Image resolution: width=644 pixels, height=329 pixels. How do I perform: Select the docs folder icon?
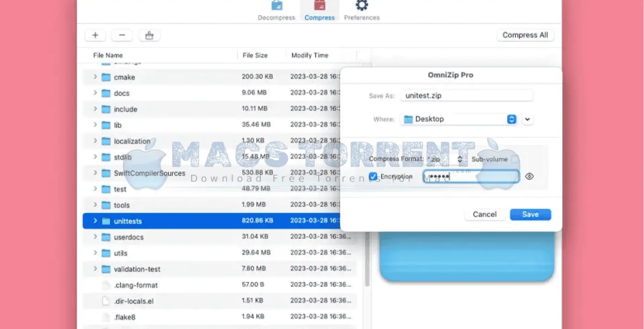click(x=106, y=93)
